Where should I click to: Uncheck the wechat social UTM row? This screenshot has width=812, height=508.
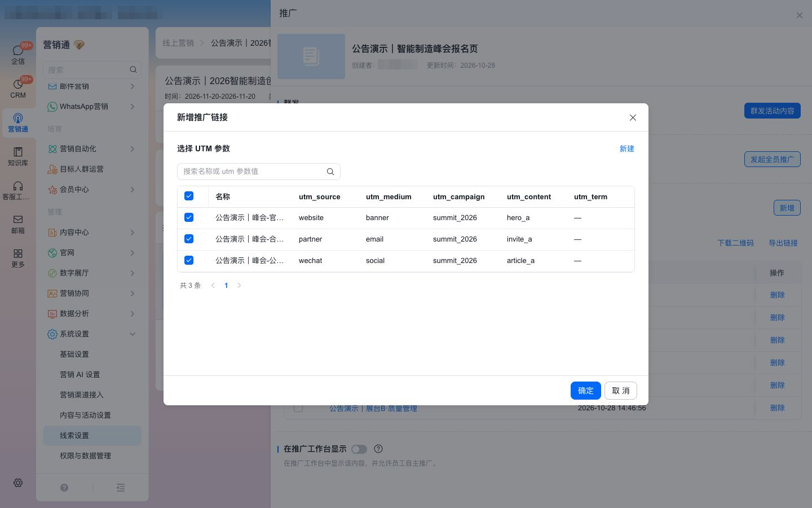(189, 260)
